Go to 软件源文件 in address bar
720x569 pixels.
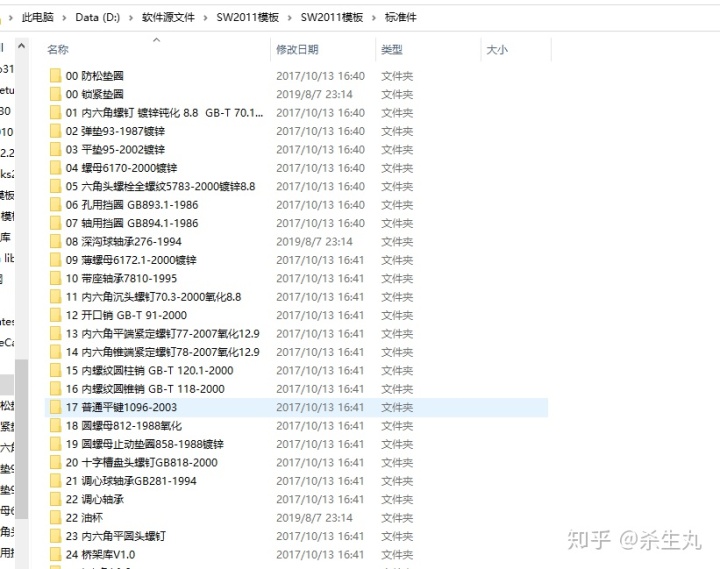point(168,17)
